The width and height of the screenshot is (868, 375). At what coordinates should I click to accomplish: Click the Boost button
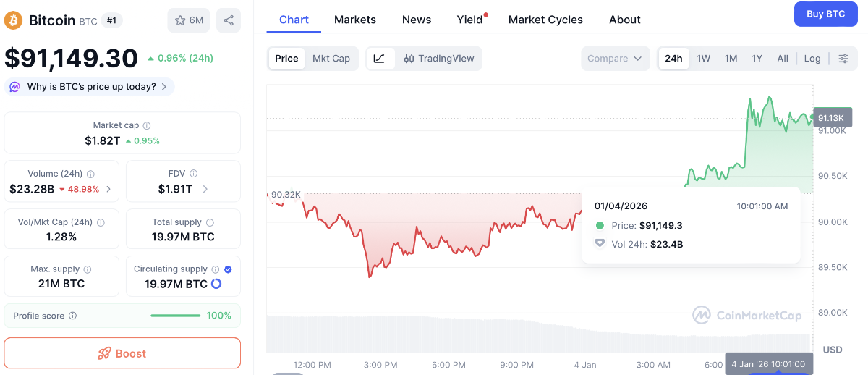pos(122,353)
